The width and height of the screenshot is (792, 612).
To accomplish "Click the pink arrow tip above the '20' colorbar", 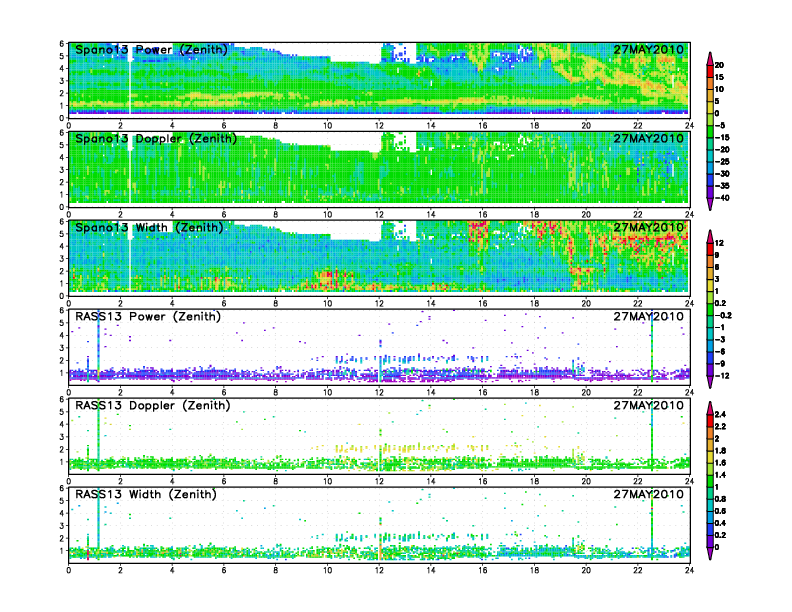I will point(710,58).
